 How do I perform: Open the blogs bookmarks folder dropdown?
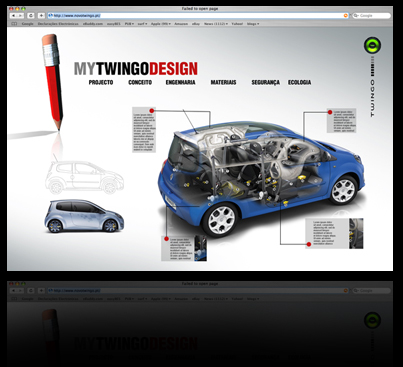pyautogui.click(x=253, y=24)
